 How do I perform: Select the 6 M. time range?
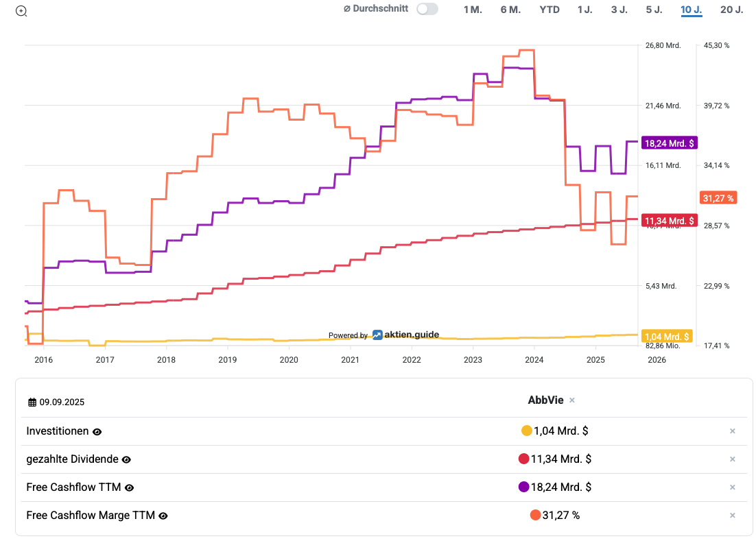[510, 10]
